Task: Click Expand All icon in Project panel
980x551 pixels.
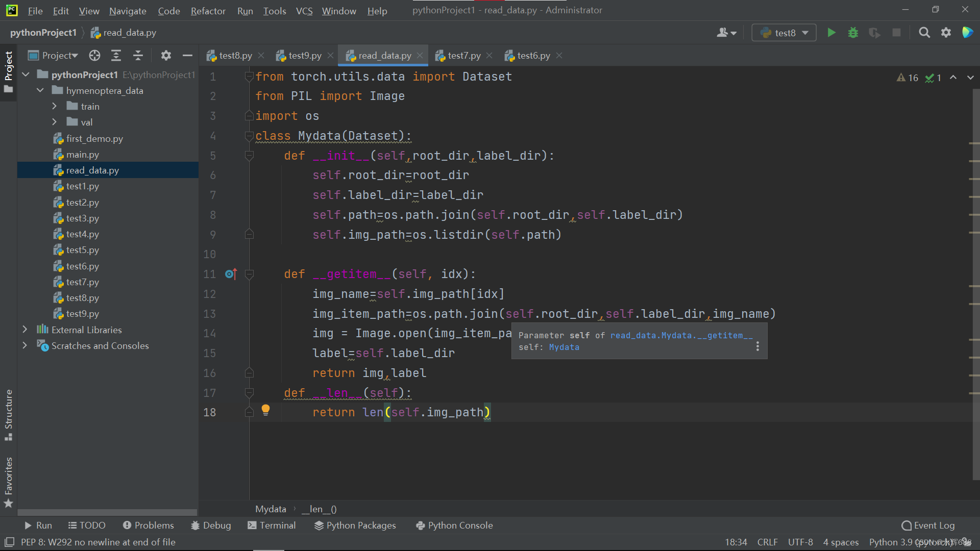Action: pos(116,56)
